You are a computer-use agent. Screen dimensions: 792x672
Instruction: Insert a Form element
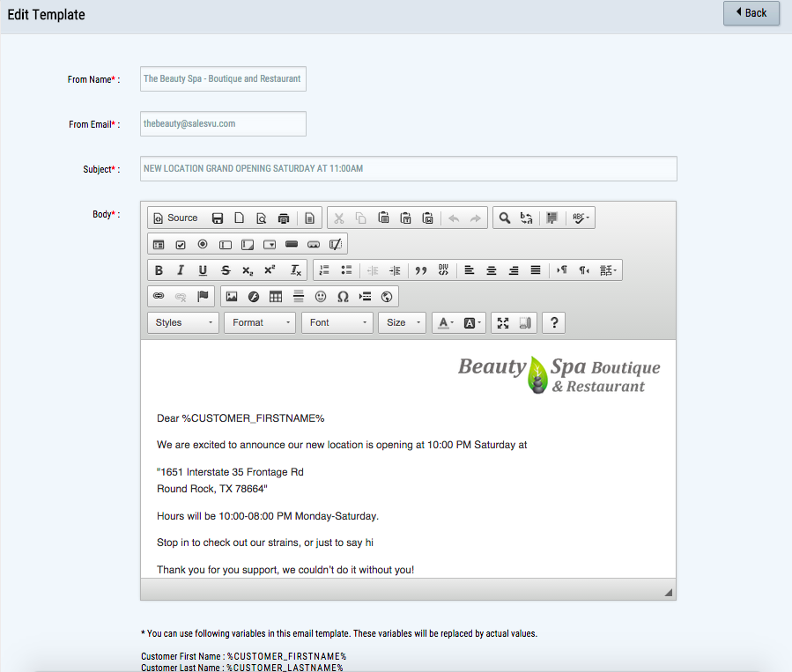[159, 245]
